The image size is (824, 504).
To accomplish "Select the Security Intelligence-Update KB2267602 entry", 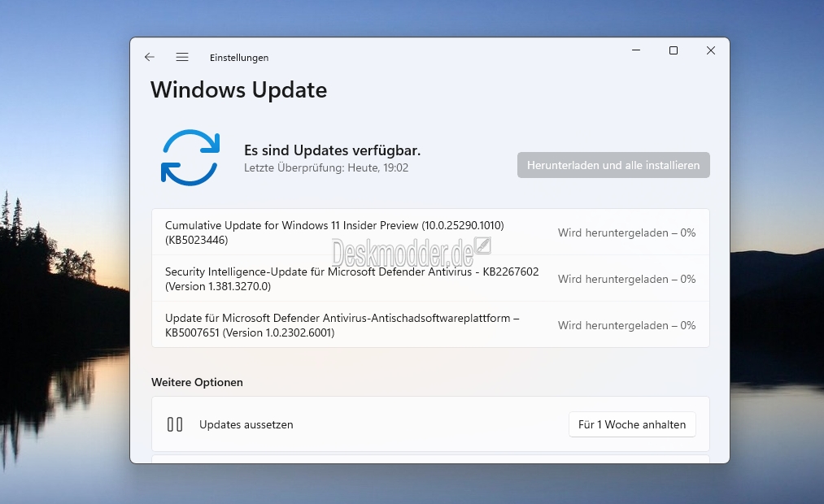I will 430,278.
